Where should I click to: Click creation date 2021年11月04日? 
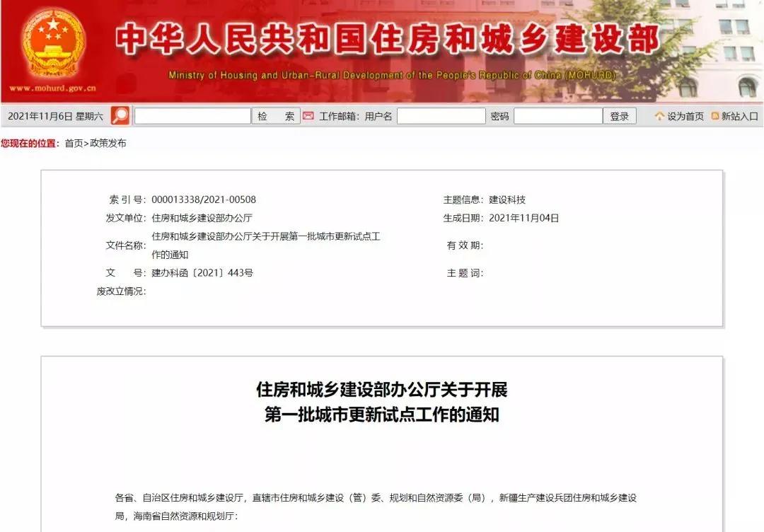click(x=523, y=218)
